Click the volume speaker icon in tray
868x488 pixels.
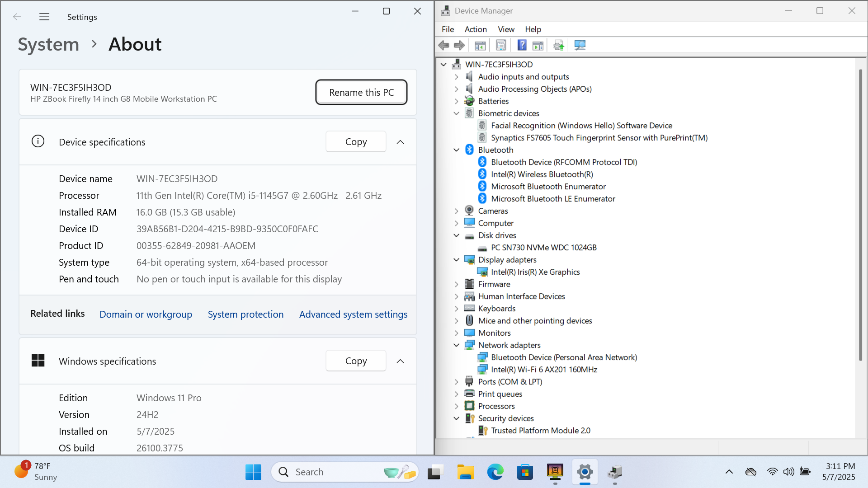click(x=788, y=472)
